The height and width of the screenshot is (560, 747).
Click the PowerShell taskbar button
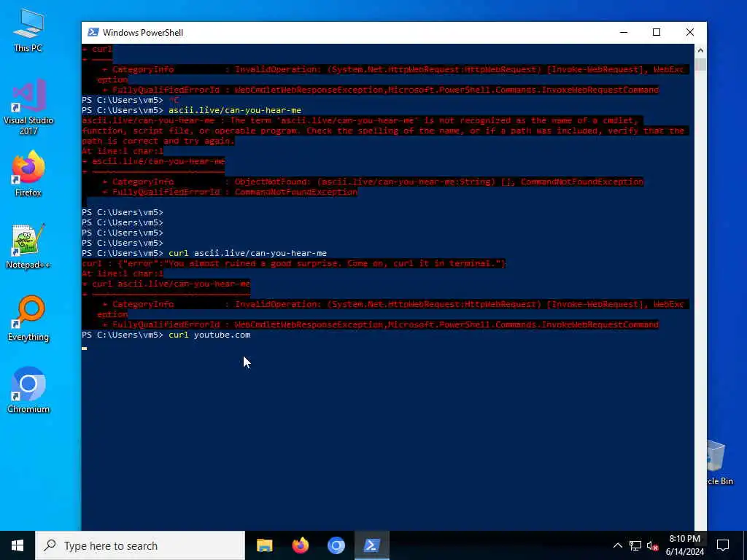click(371, 545)
